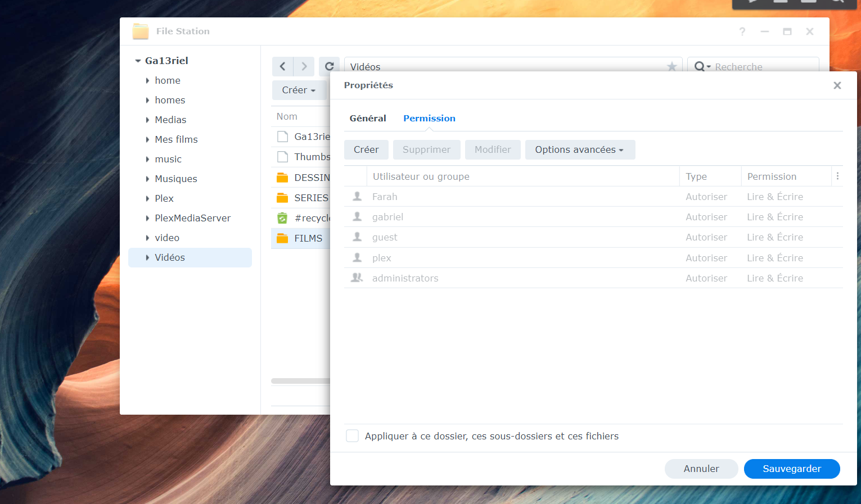The height and width of the screenshot is (504, 861).
Task: Open the Options avancées dropdown
Action: 579,150
